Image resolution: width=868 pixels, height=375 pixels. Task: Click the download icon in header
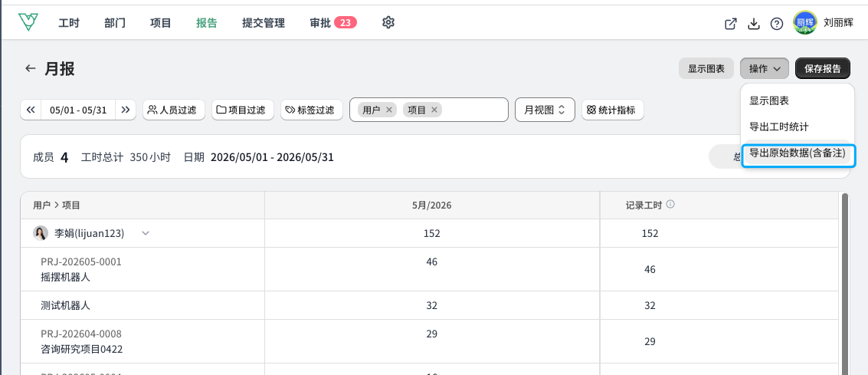click(x=753, y=24)
